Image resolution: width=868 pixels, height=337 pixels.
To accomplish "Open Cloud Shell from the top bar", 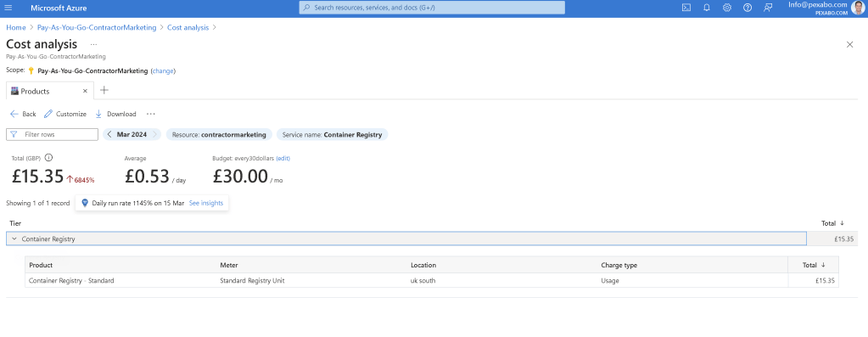I will click(x=686, y=8).
